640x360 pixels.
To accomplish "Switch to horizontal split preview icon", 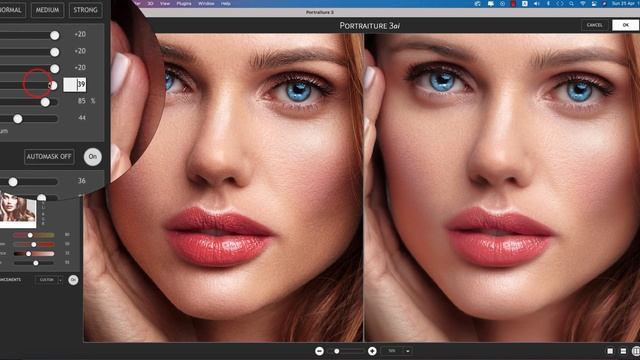I will tap(623, 351).
